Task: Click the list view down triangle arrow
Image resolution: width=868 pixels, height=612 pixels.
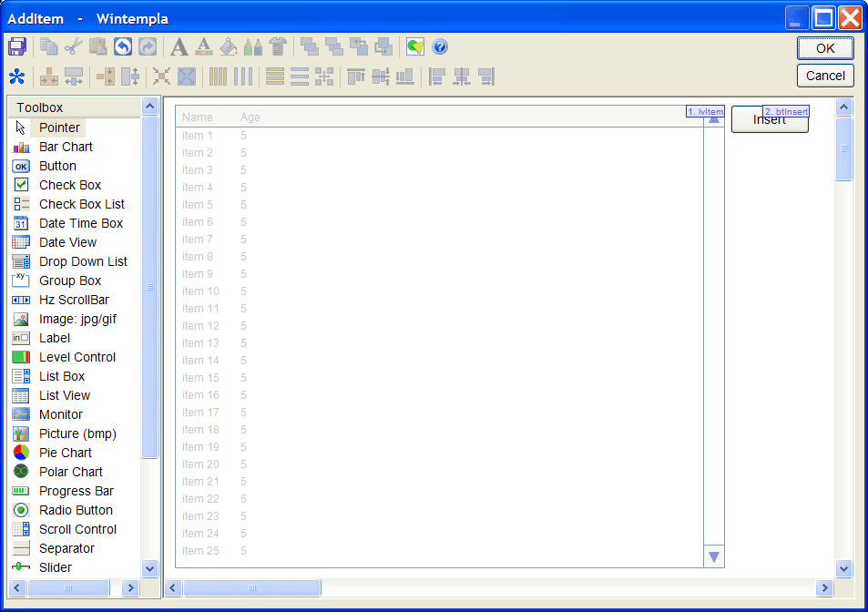Action: [714, 557]
